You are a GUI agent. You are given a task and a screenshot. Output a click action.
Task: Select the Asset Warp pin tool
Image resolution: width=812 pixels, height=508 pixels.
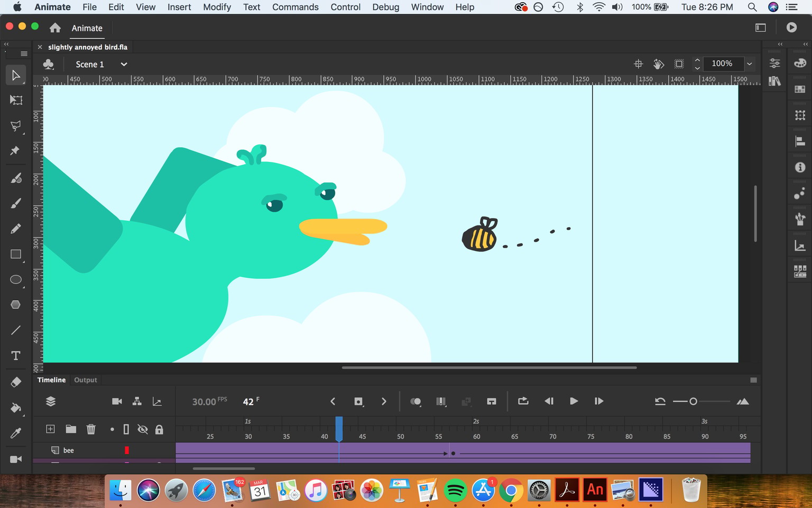point(15,151)
